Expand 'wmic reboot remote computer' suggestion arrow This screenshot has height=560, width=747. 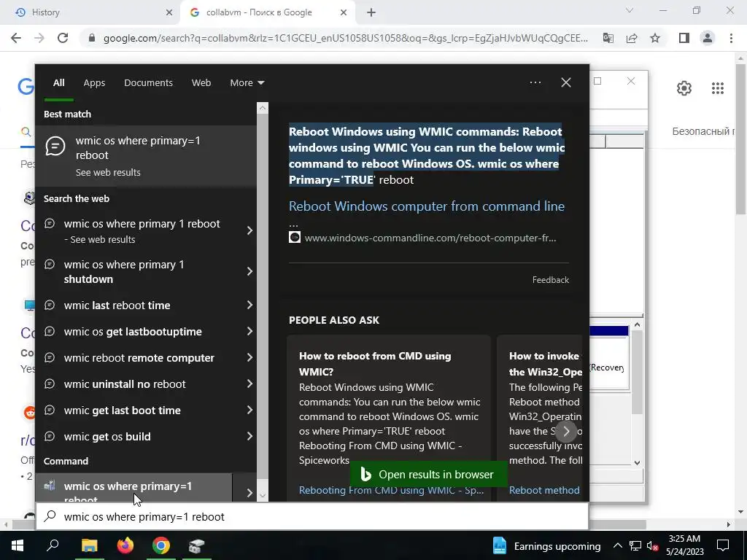coord(249,357)
